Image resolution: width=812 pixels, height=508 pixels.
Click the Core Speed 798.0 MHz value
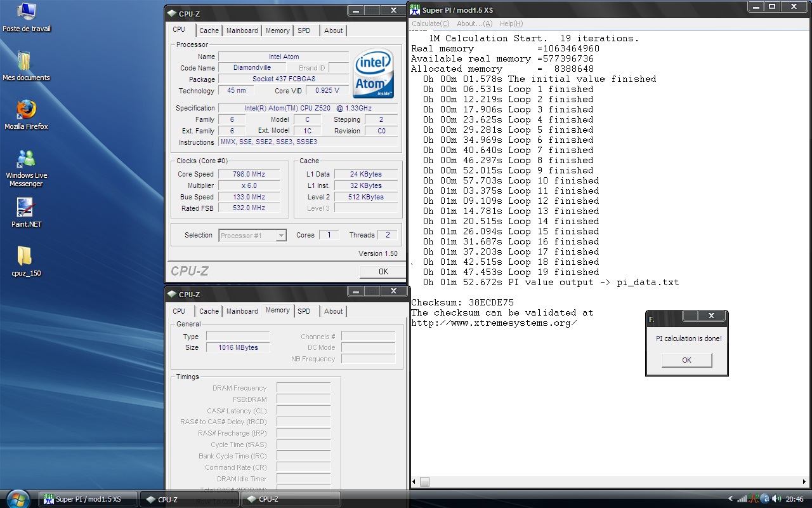point(249,174)
